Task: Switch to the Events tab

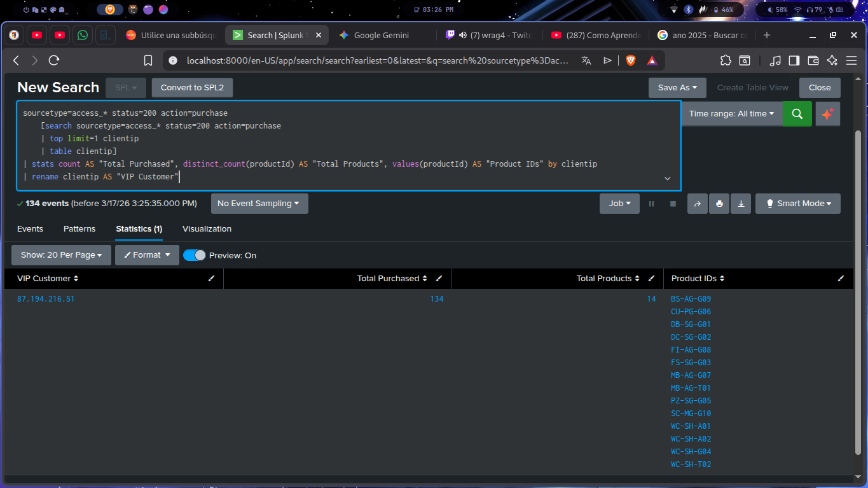Action: pyautogui.click(x=30, y=229)
